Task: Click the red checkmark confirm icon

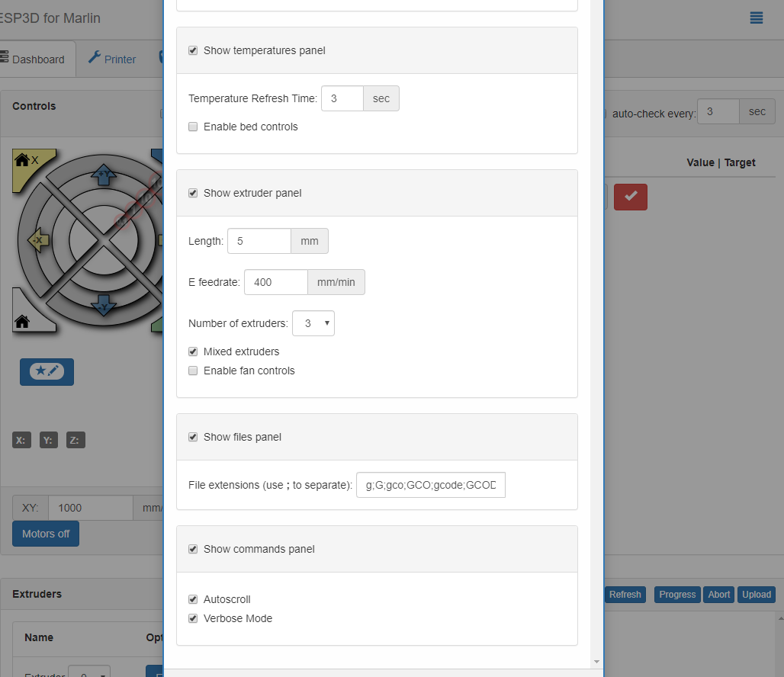Action: point(631,197)
